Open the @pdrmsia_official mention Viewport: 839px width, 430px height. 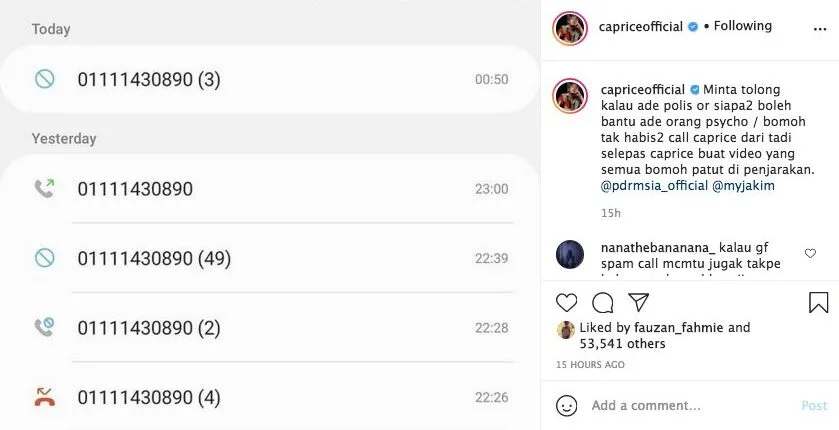[654, 186]
